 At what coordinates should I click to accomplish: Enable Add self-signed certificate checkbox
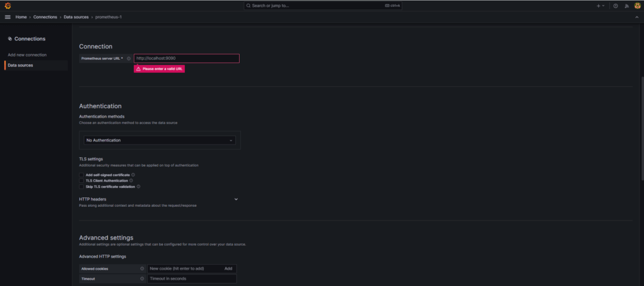(x=81, y=175)
